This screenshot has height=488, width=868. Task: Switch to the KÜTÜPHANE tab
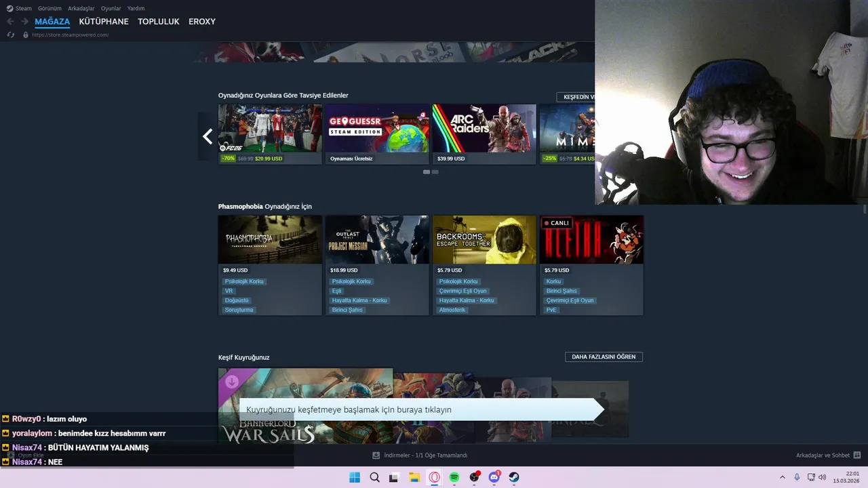pyautogui.click(x=104, y=22)
